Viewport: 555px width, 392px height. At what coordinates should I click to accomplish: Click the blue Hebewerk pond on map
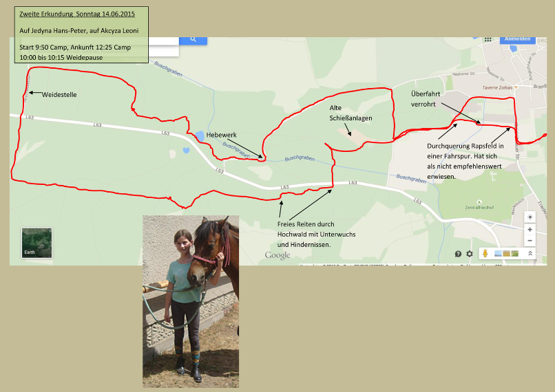click(x=199, y=136)
